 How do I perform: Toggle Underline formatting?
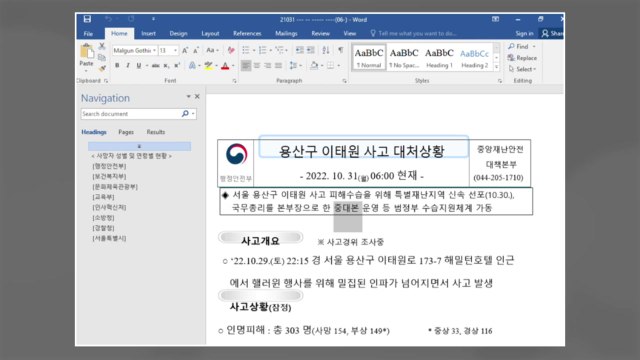(x=139, y=65)
